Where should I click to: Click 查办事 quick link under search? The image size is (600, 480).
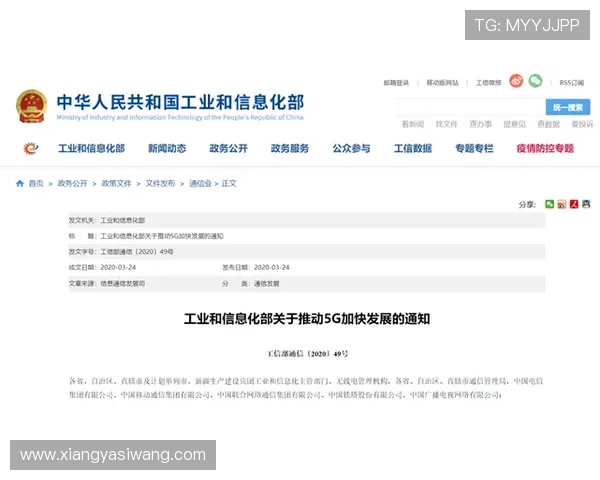point(481,124)
